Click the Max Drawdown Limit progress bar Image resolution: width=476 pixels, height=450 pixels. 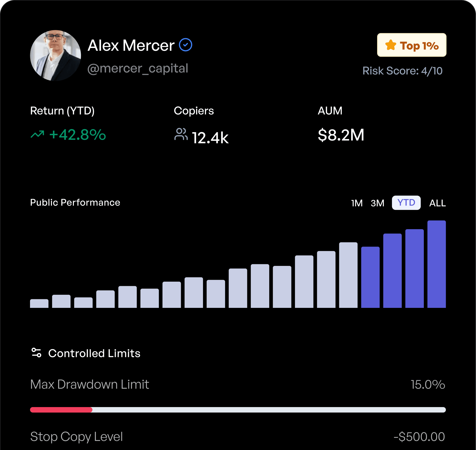(238, 410)
